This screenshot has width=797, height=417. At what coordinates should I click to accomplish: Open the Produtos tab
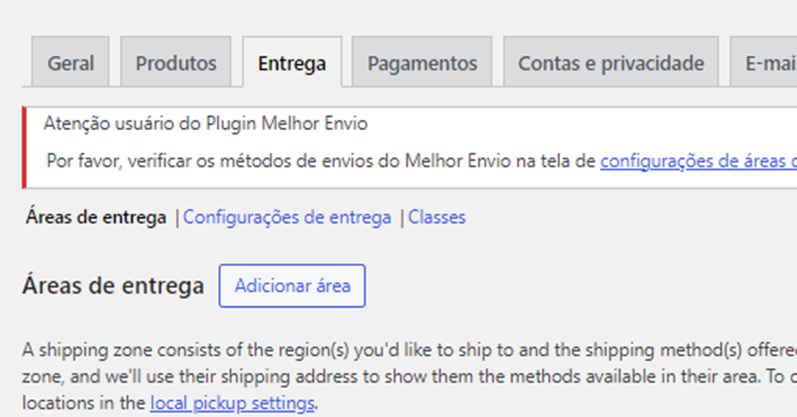[x=176, y=64]
